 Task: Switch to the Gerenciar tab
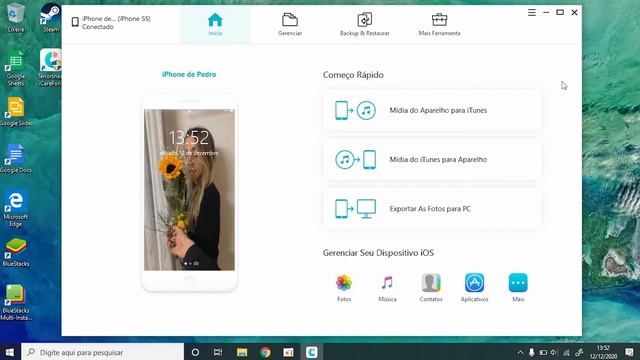click(x=290, y=25)
